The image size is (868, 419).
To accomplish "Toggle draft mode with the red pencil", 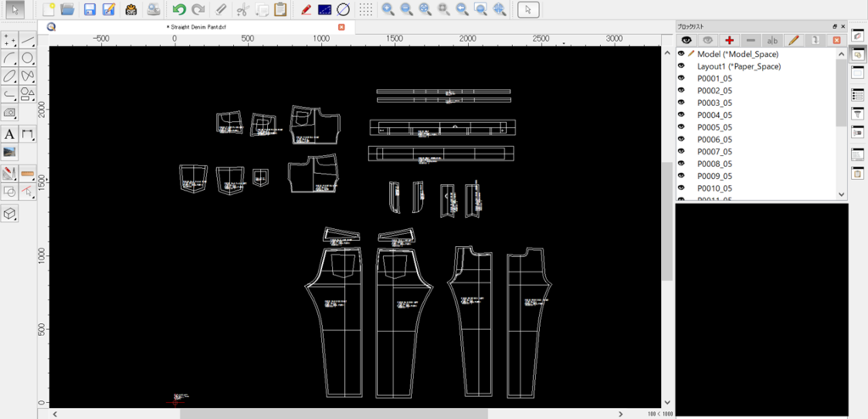I will pyautogui.click(x=305, y=8).
